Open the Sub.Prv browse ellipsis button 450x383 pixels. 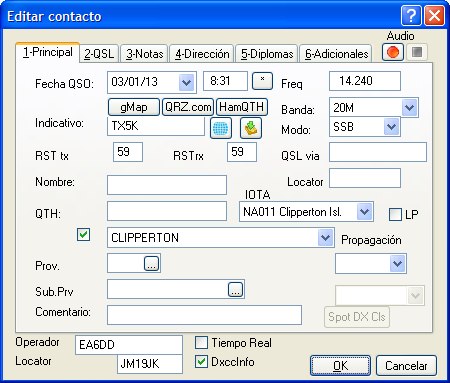(235, 289)
